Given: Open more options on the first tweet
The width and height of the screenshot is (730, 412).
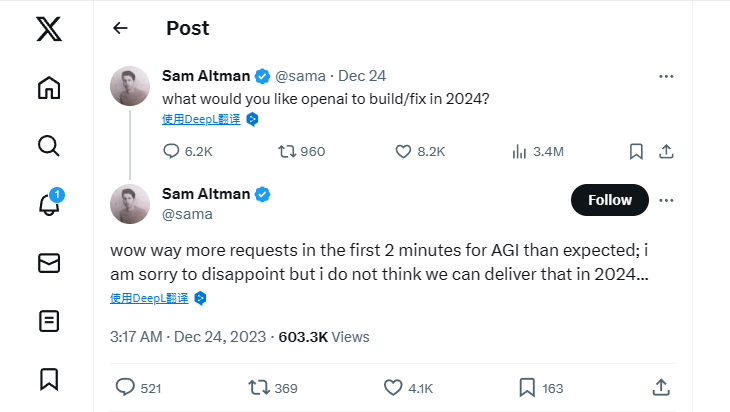Looking at the screenshot, I should click(666, 76).
